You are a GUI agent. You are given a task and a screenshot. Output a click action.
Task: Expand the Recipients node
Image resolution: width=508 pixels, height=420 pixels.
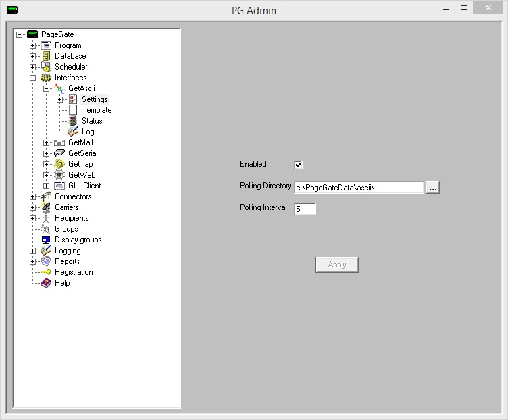tap(32, 218)
